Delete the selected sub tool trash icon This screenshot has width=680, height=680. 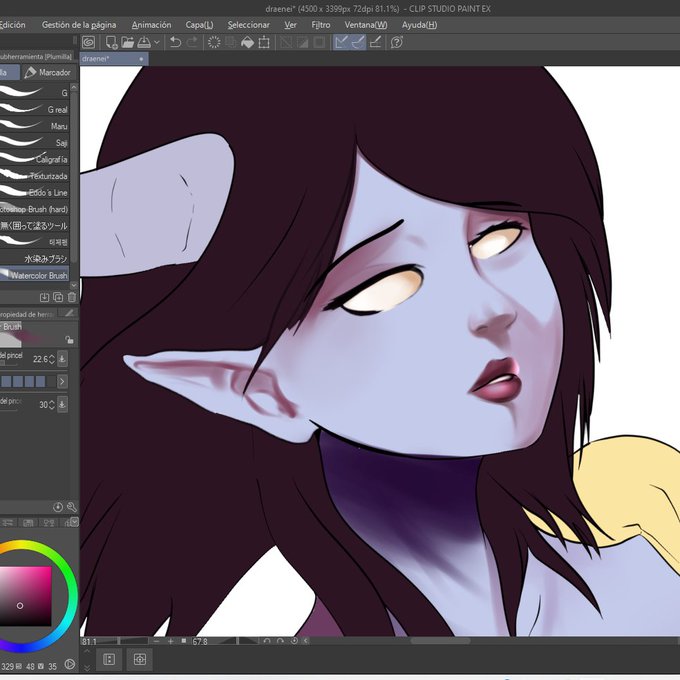point(72,297)
